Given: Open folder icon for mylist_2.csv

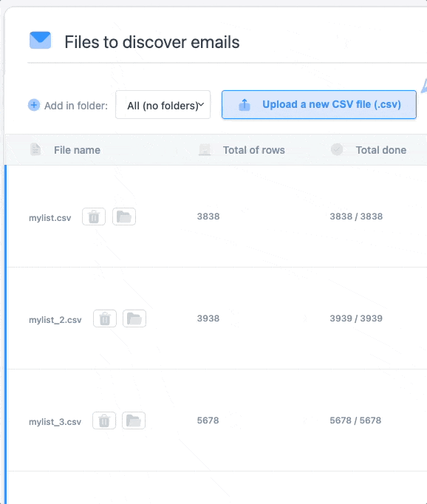Looking at the screenshot, I should (134, 319).
